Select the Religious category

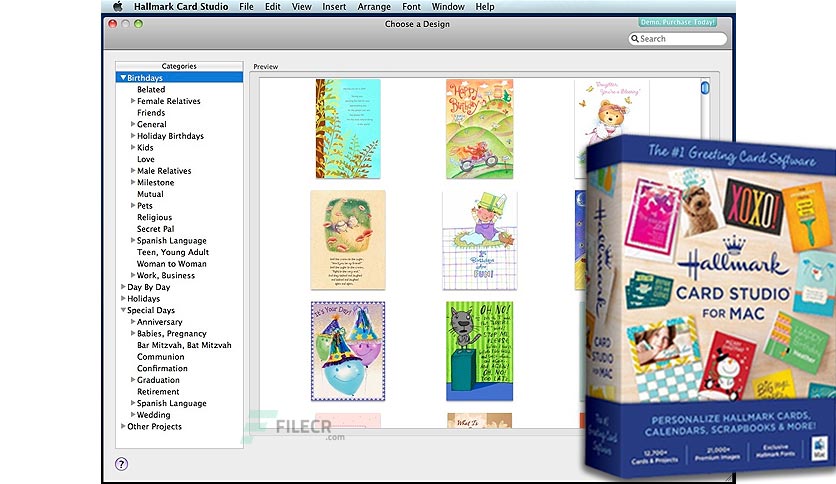[155, 217]
